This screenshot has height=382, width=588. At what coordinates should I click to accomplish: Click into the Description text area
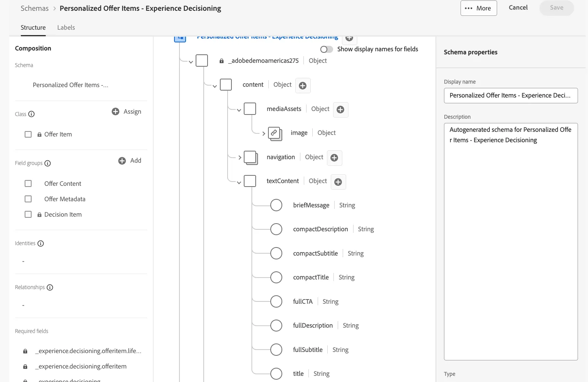511,242
